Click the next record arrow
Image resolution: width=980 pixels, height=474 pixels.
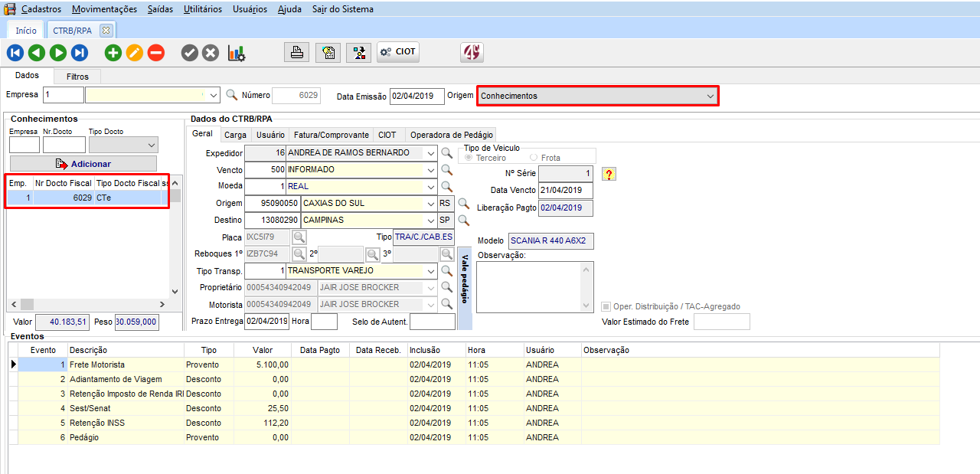click(x=58, y=53)
